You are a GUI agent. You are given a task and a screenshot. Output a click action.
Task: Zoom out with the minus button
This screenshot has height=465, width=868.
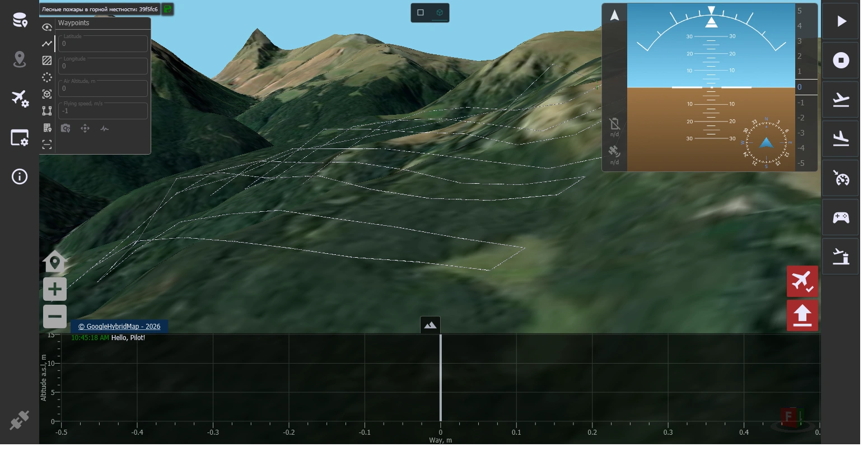tap(55, 317)
